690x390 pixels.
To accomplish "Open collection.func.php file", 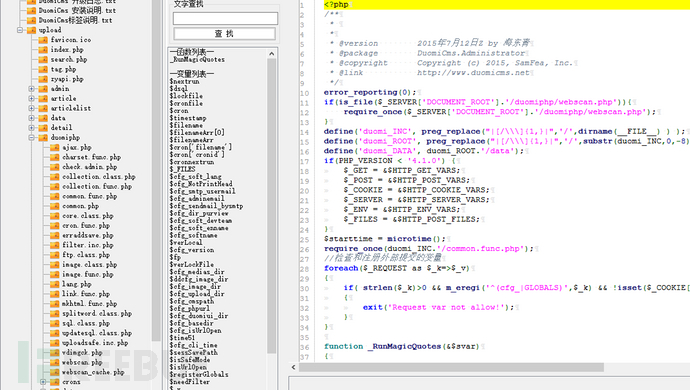I will pyautogui.click(x=97, y=186).
